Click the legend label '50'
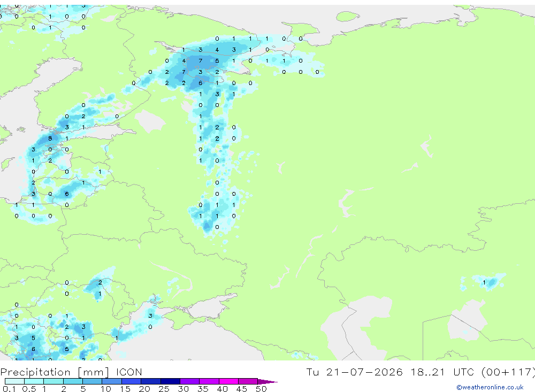Screen dimensions: 535x392 tap(261, 389)
